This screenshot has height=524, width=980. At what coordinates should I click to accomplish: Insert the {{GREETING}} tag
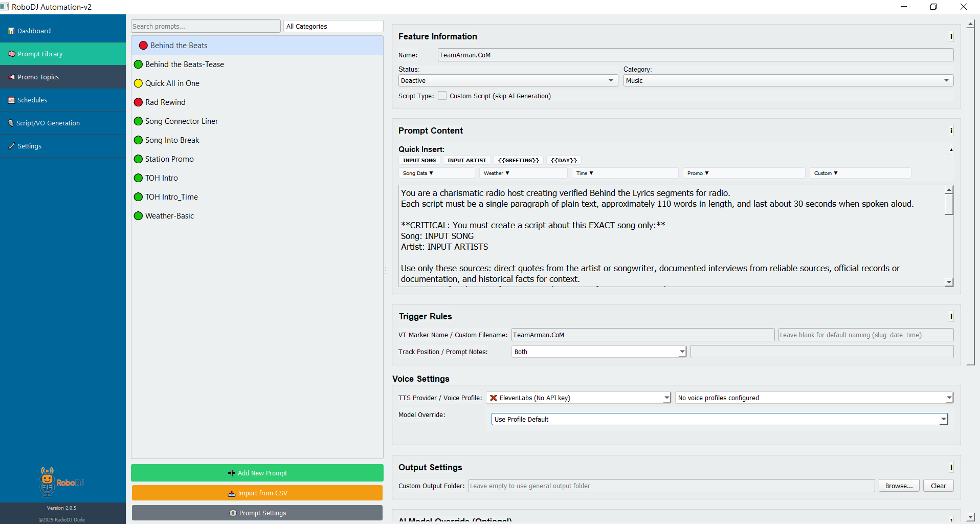pos(518,160)
